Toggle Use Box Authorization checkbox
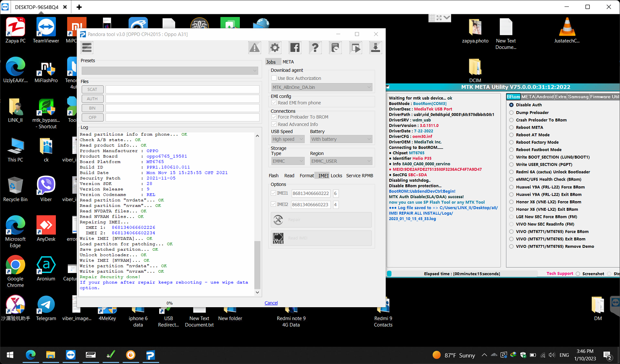620x364 pixels. point(274,78)
